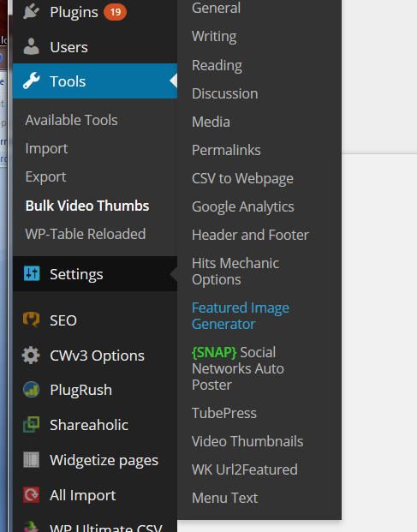Image resolution: width=417 pixels, height=532 pixels.
Task: Click the Widgetize pages icon
Action: tap(31, 460)
